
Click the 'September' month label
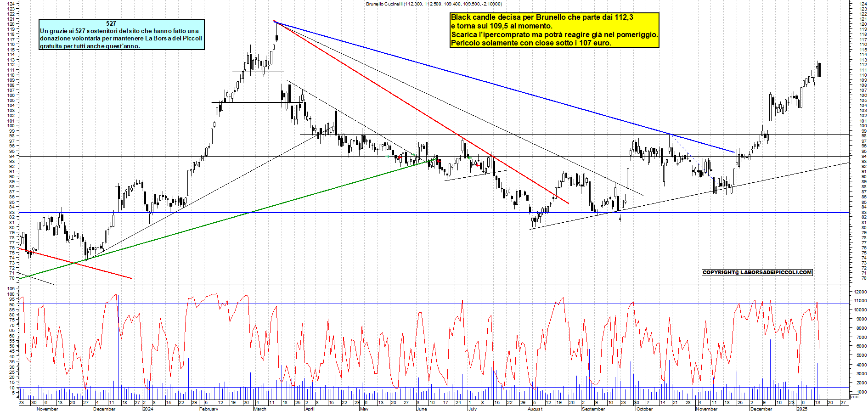593,409
